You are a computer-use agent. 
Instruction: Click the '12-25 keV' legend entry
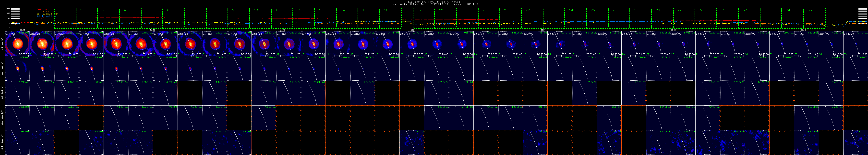(x=43, y=12)
